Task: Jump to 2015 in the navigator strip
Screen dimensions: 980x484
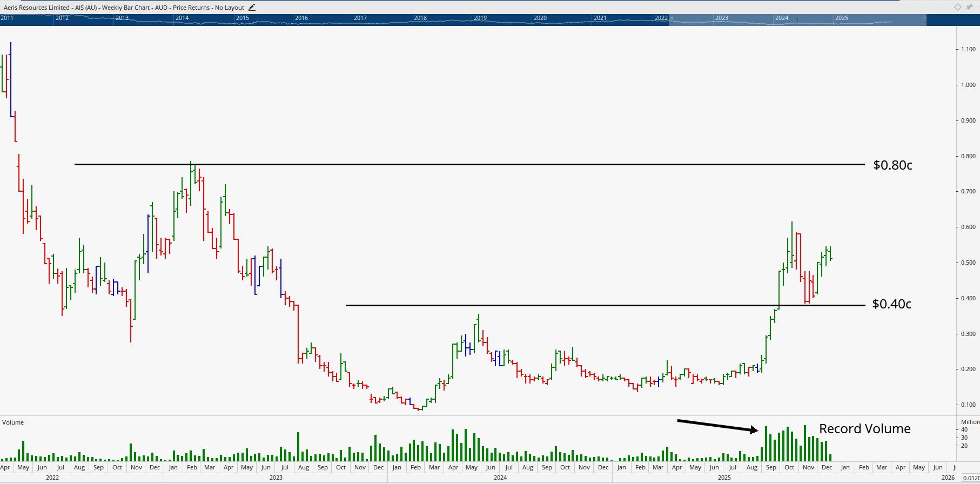Action: click(x=243, y=18)
